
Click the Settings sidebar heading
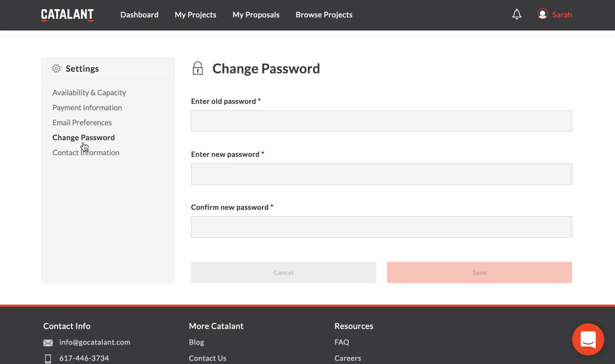pos(82,69)
